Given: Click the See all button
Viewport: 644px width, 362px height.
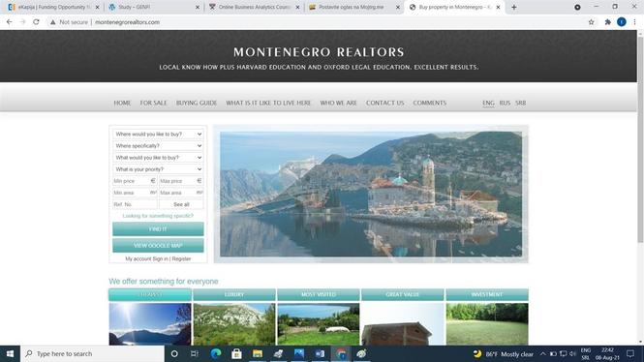Looking at the screenshot, I should [181, 204].
